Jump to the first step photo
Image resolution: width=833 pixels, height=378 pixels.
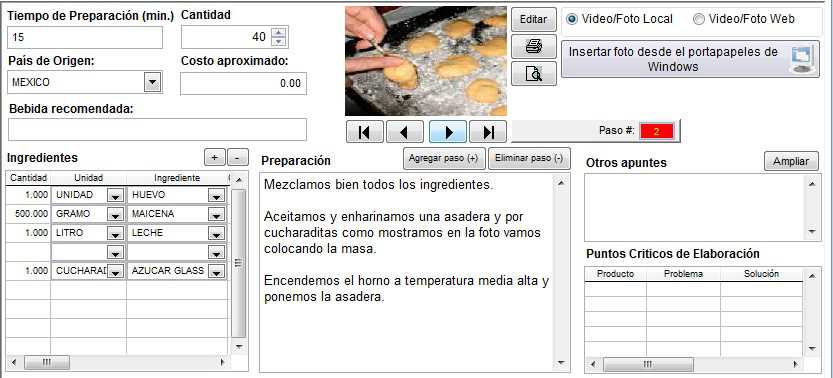click(x=364, y=132)
